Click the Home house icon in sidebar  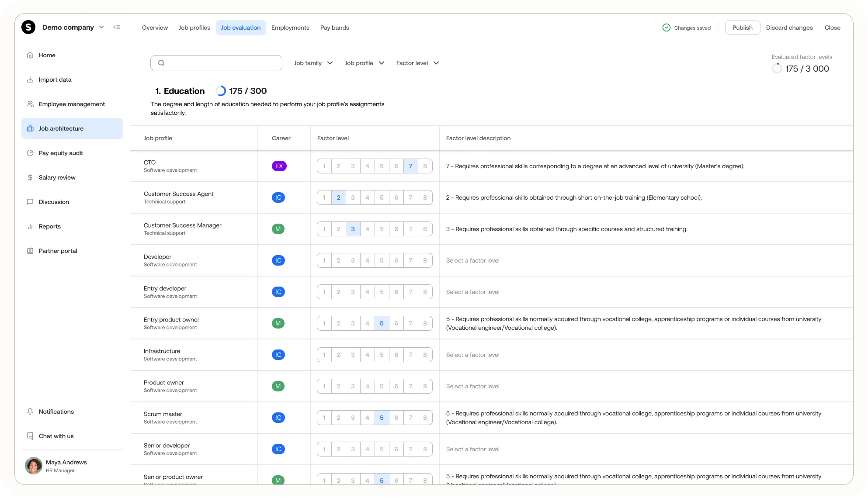coord(30,55)
